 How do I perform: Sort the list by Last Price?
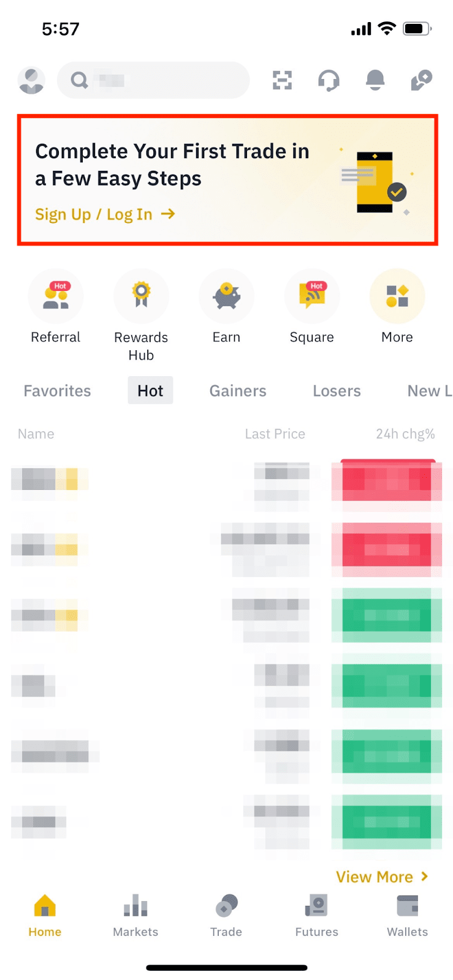pos(275,434)
